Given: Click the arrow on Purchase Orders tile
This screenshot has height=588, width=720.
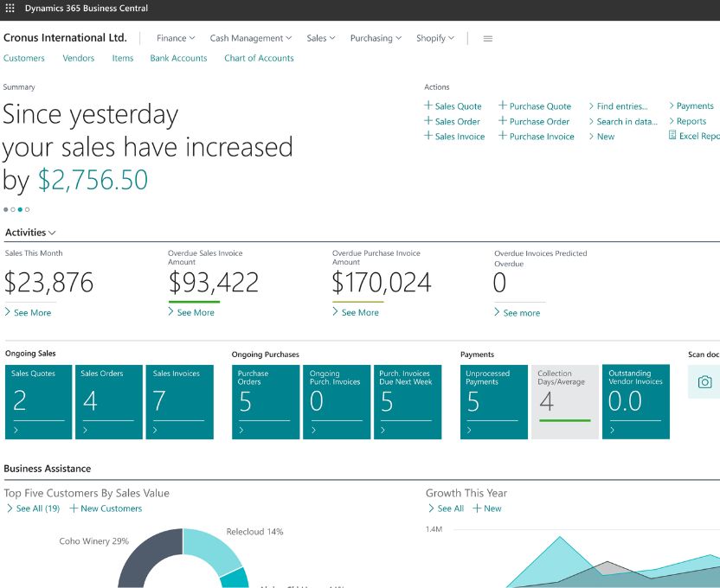Looking at the screenshot, I should pos(241,431).
